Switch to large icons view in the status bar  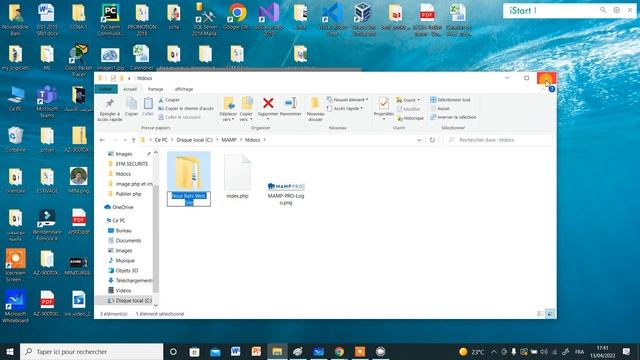coord(550,314)
